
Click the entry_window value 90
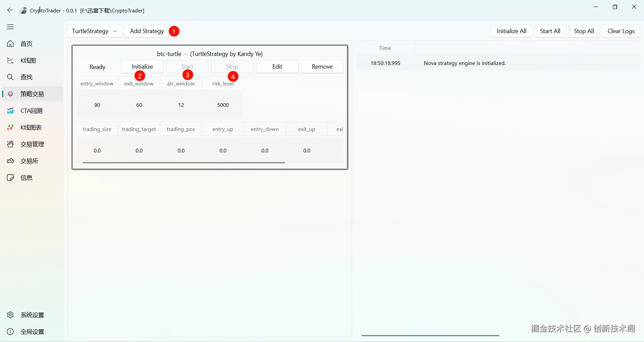[97, 105]
